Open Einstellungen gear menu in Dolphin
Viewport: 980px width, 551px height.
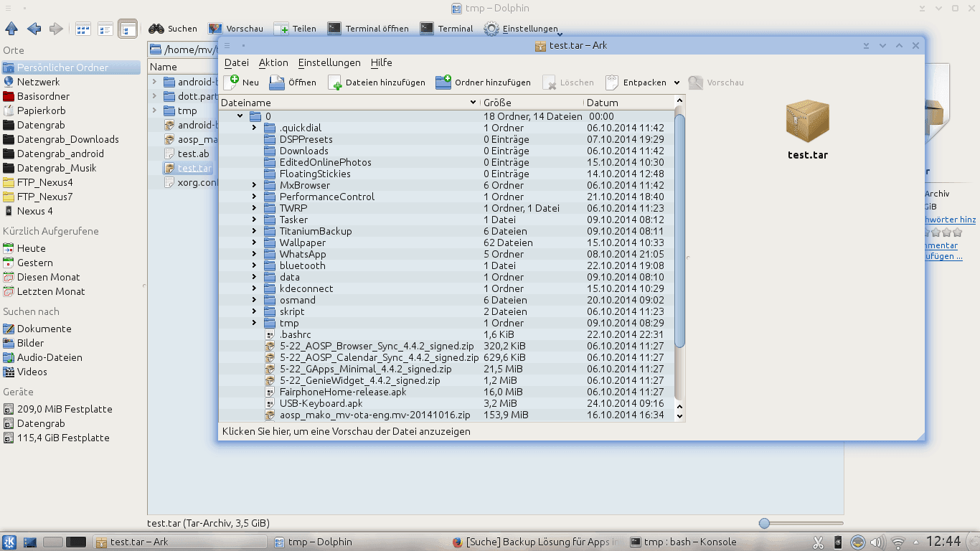(x=522, y=29)
